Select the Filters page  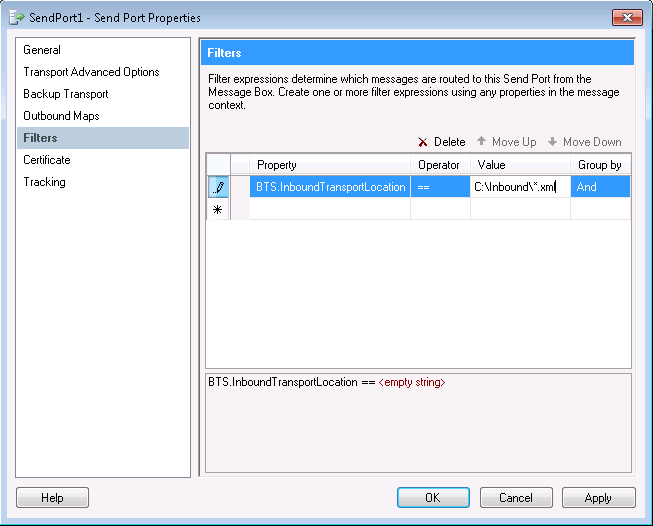point(103,138)
